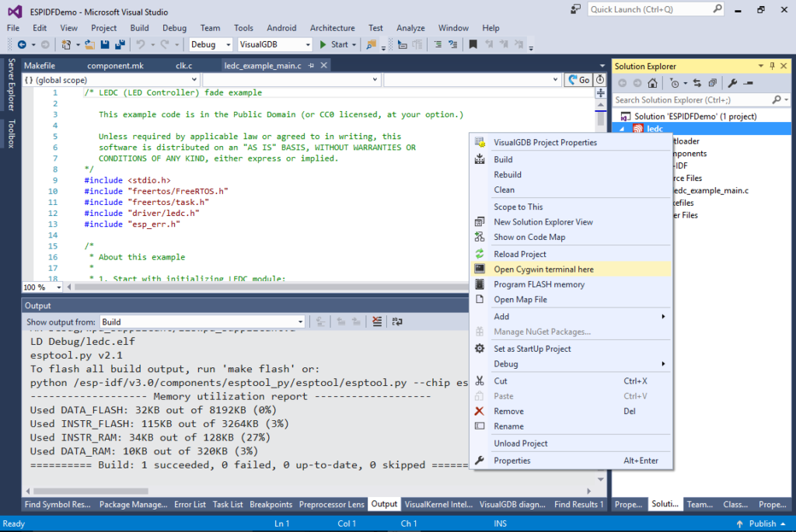Select the Sync with Active Document icon
The width and height of the screenshot is (796, 532).
(x=697, y=83)
